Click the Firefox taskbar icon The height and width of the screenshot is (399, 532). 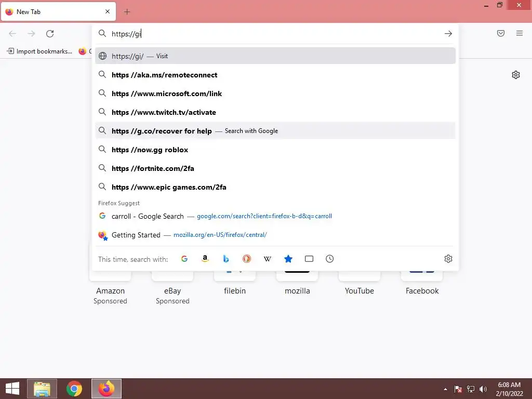[x=107, y=389]
